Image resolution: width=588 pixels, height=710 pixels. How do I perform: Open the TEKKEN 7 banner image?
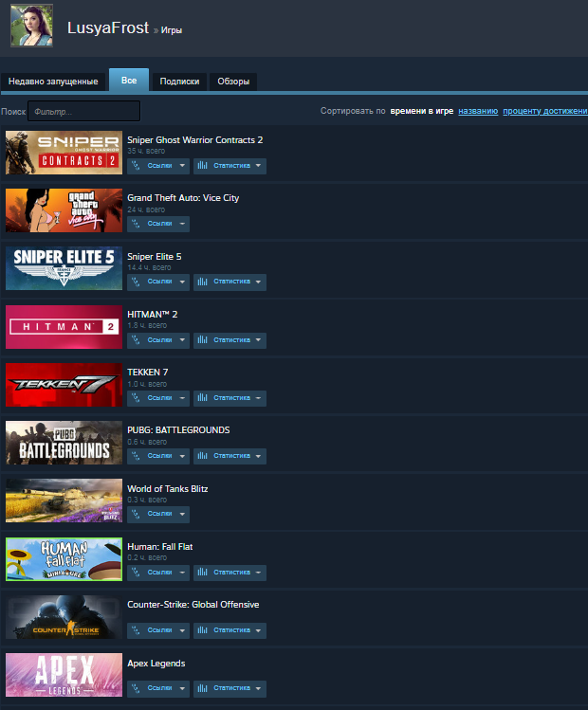(64, 385)
